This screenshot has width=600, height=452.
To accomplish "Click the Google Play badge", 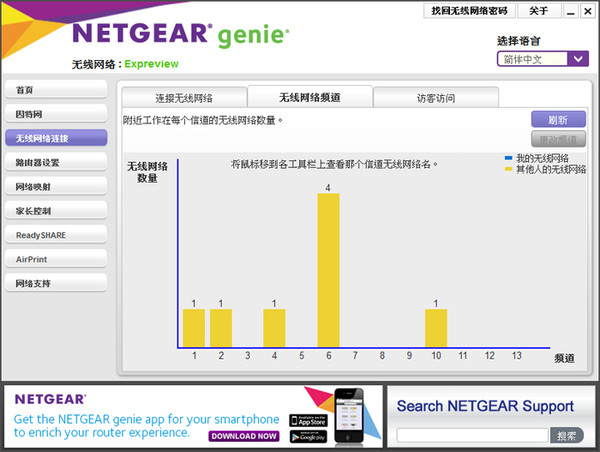I will [x=308, y=436].
